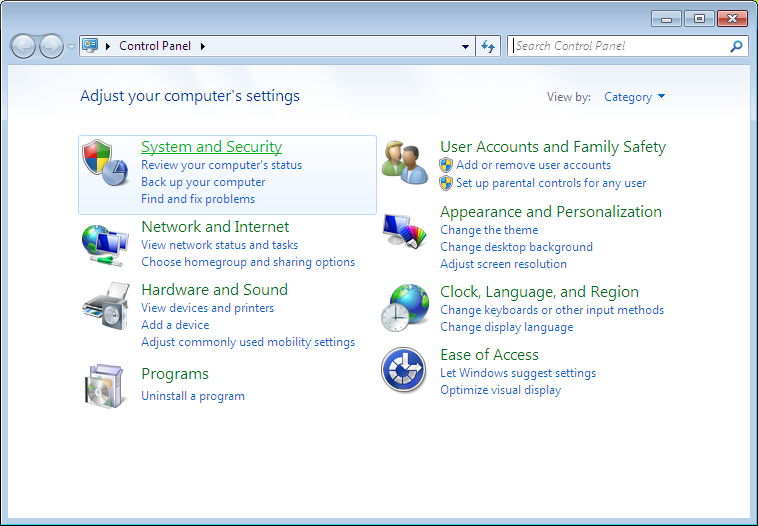This screenshot has width=758, height=526.
Task: Open the Ease of Access icon
Action: tap(403, 370)
